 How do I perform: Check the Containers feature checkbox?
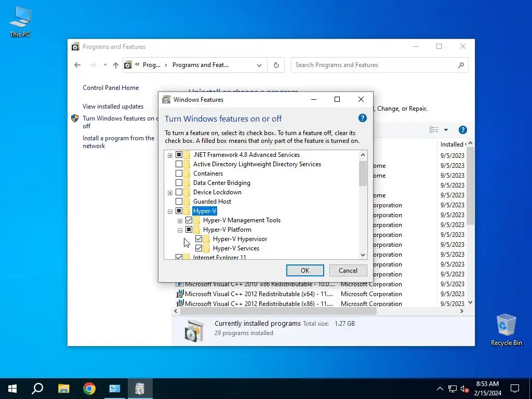coord(179,174)
